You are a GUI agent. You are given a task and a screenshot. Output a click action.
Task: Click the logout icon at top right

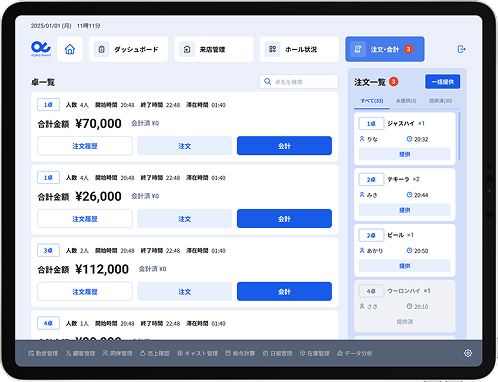pyautogui.click(x=461, y=49)
